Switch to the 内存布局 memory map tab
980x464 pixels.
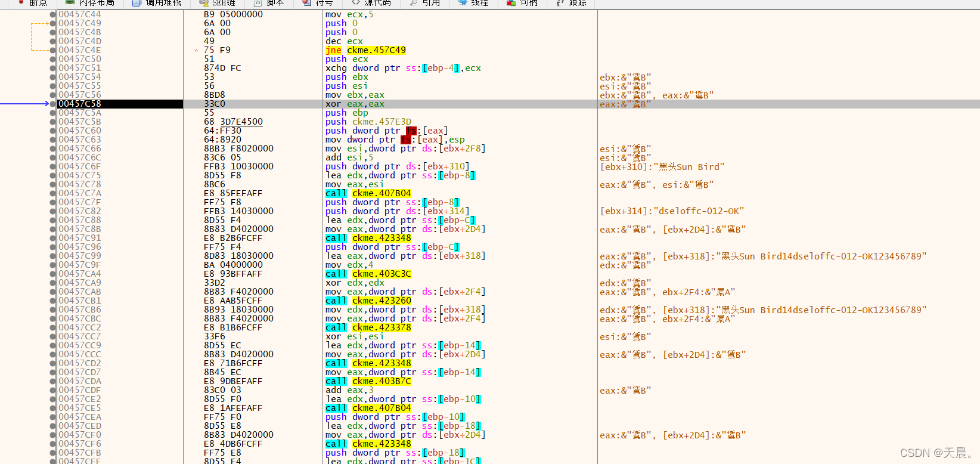[89, 3]
